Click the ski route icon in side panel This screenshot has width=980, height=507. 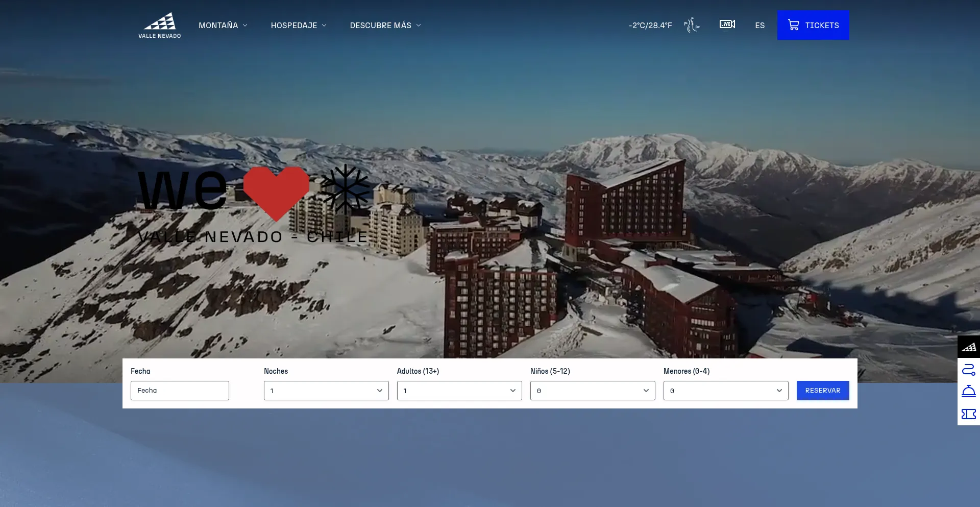click(x=969, y=370)
